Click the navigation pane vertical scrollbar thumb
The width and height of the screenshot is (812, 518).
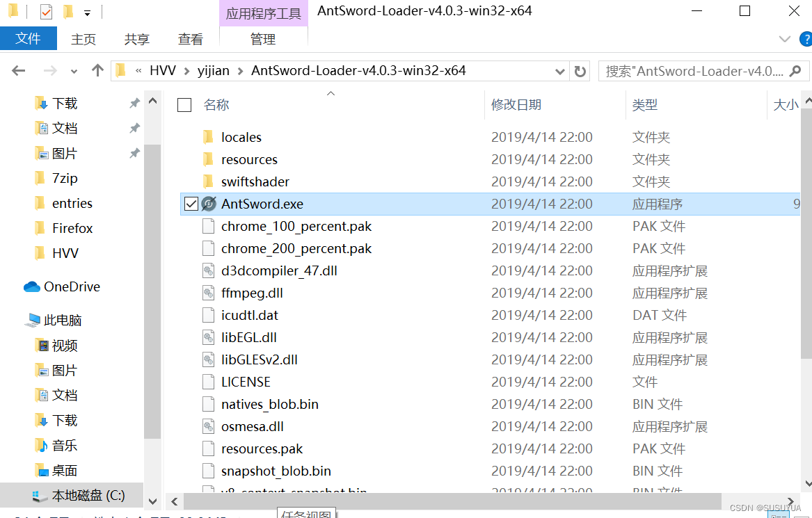click(x=152, y=293)
